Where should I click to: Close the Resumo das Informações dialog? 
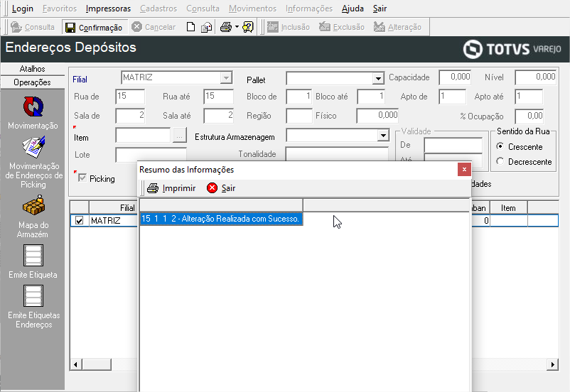[464, 169]
